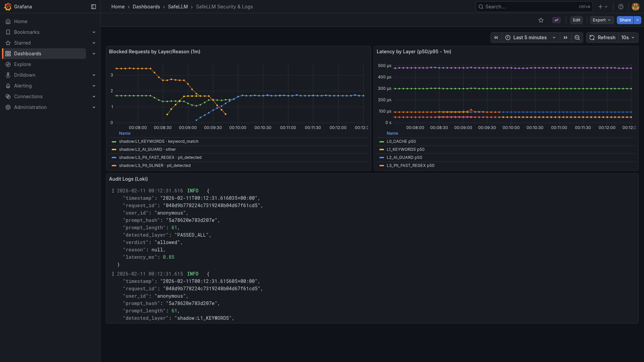
Task: Click the Edit dashboard button
Action: point(577,20)
